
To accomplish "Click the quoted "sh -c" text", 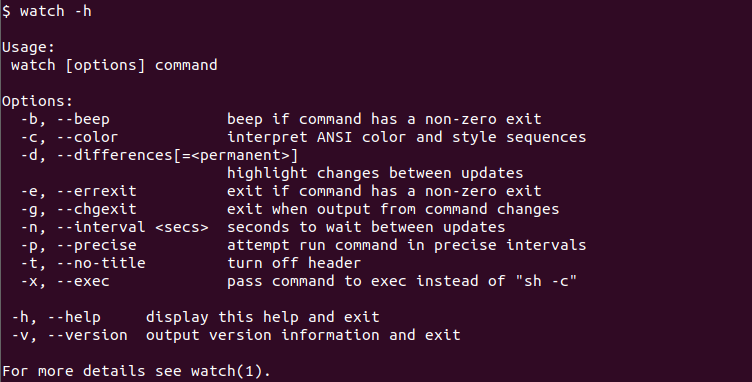I will pyautogui.click(x=546, y=281).
